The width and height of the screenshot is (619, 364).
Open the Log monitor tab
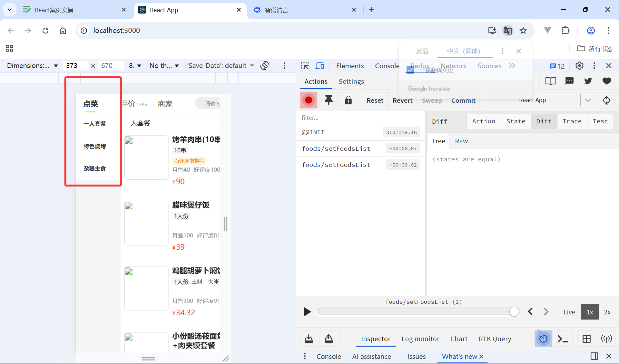[420, 339]
